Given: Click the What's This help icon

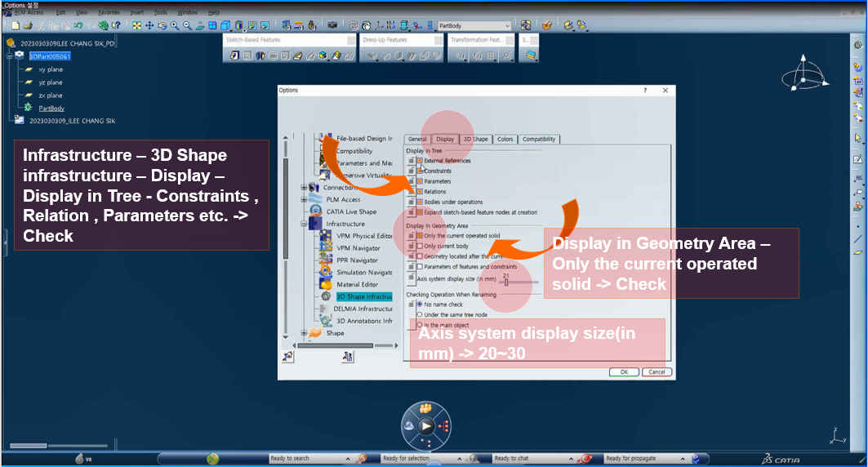Looking at the screenshot, I should (116, 25).
